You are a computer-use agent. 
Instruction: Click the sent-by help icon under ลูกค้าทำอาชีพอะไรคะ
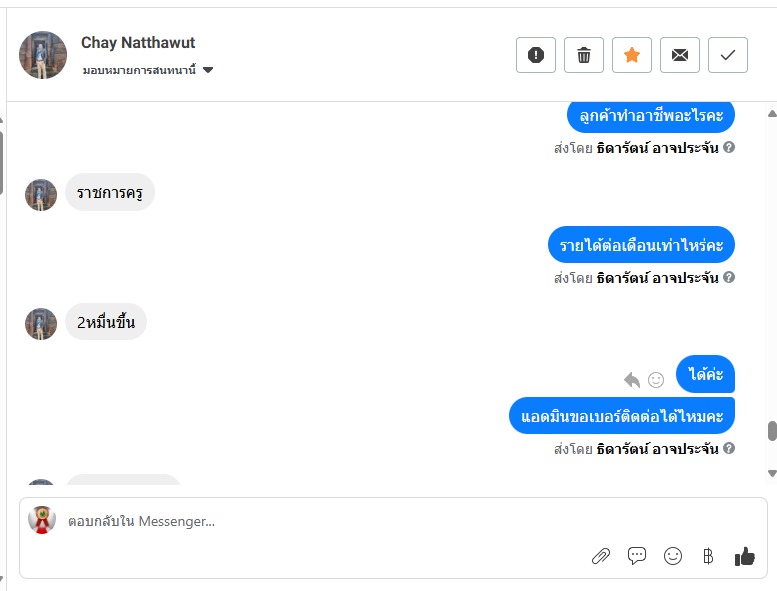pos(729,147)
